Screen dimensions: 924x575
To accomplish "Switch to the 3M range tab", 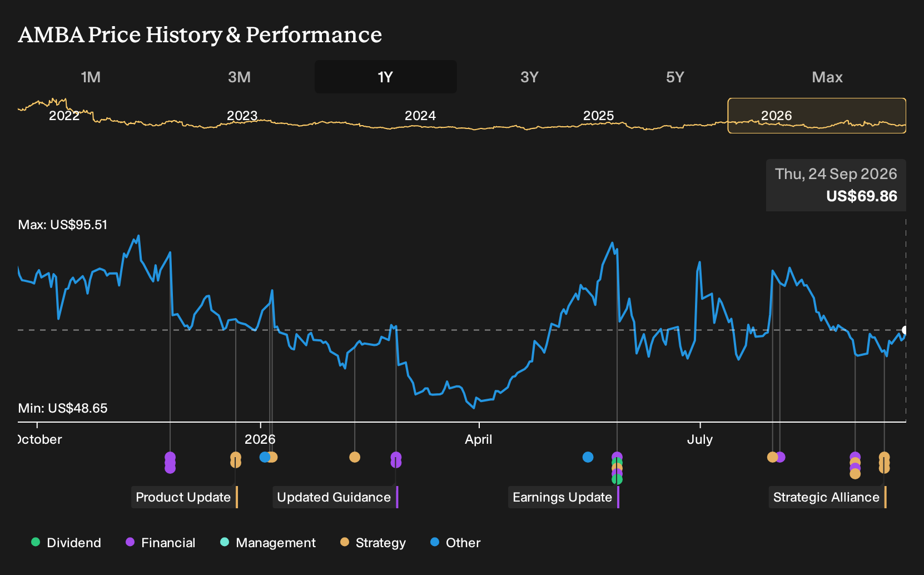I will 239,77.
